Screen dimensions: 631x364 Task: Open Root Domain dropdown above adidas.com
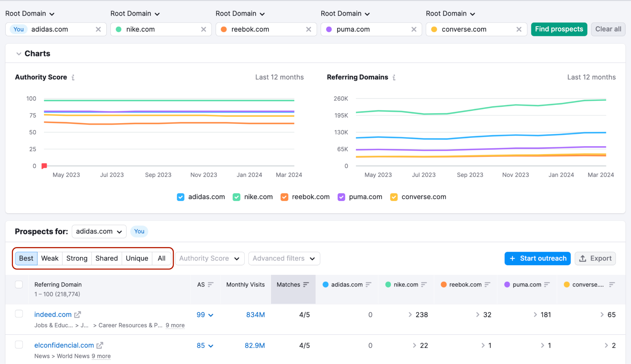[30, 14]
